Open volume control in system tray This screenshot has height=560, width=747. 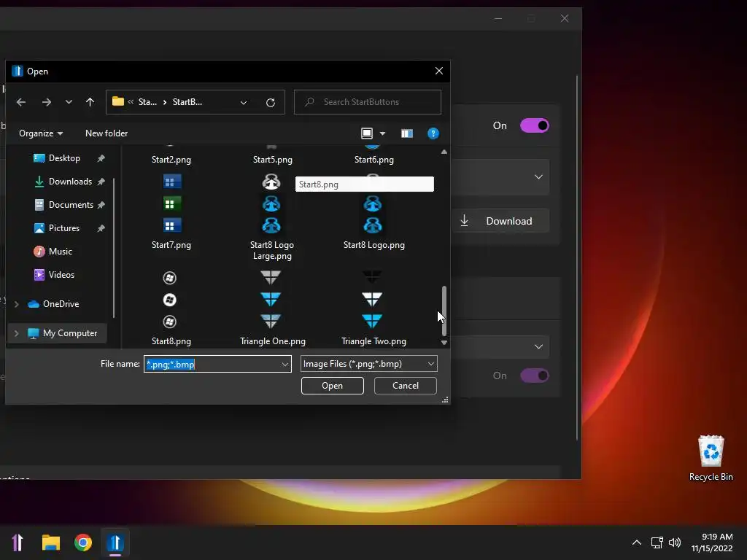point(675,542)
